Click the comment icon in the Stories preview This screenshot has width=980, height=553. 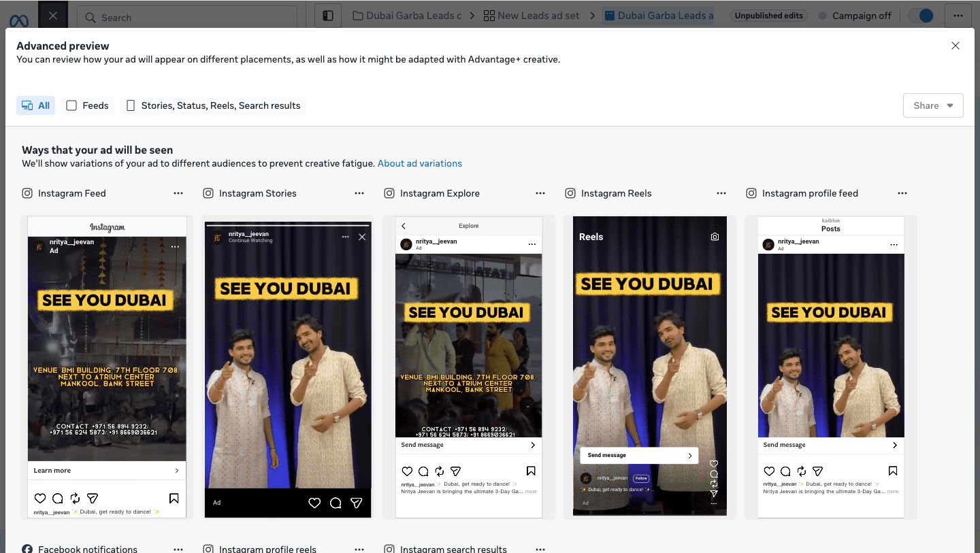336,503
